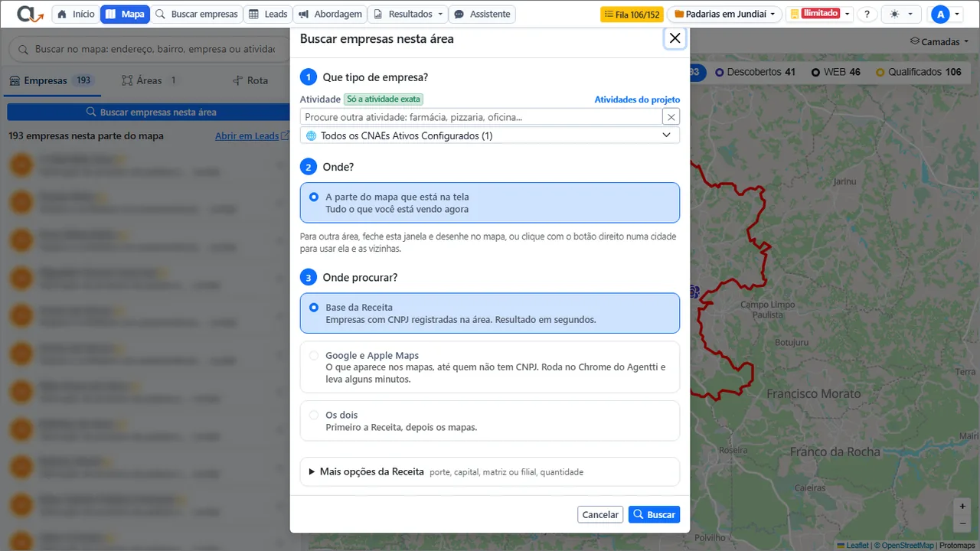The width and height of the screenshot is (980, 551).
Task: Open the Assistente chat
Action: click(482, 15)
